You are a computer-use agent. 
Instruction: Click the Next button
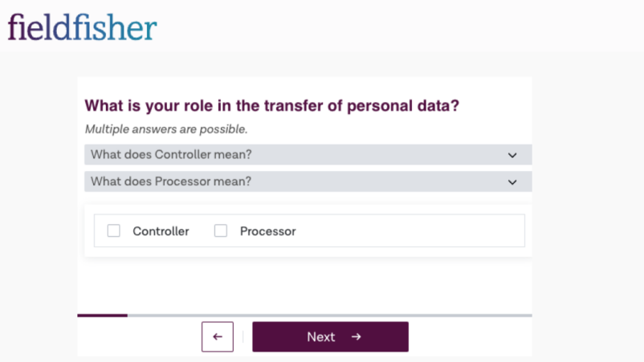330,336
